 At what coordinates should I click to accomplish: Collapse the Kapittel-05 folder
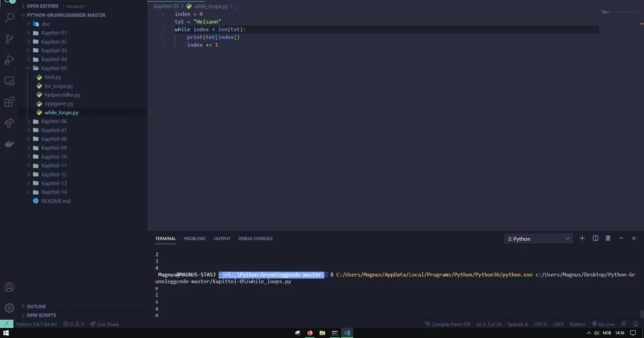point(54,68)
